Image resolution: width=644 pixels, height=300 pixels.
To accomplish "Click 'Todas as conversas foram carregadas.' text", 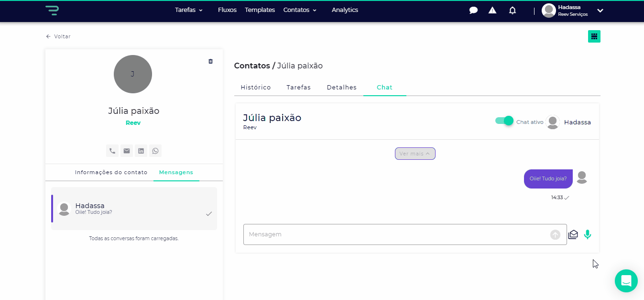I will pos(134,238).
